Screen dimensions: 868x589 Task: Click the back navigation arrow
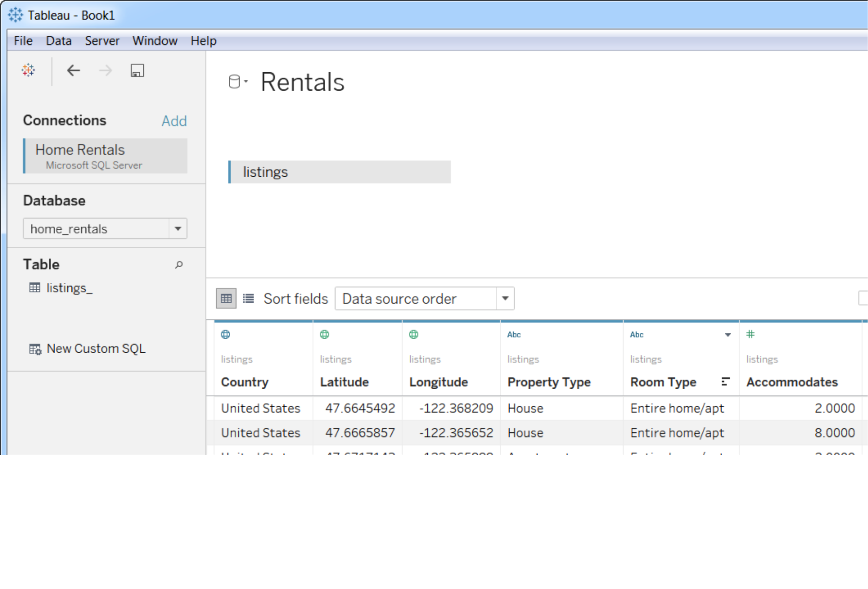tap(73, 70)
